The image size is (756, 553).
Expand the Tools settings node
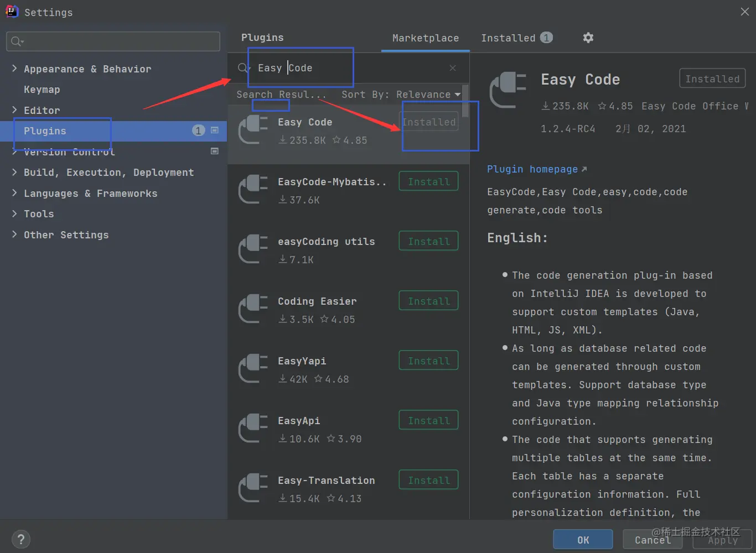click(14, 214)
